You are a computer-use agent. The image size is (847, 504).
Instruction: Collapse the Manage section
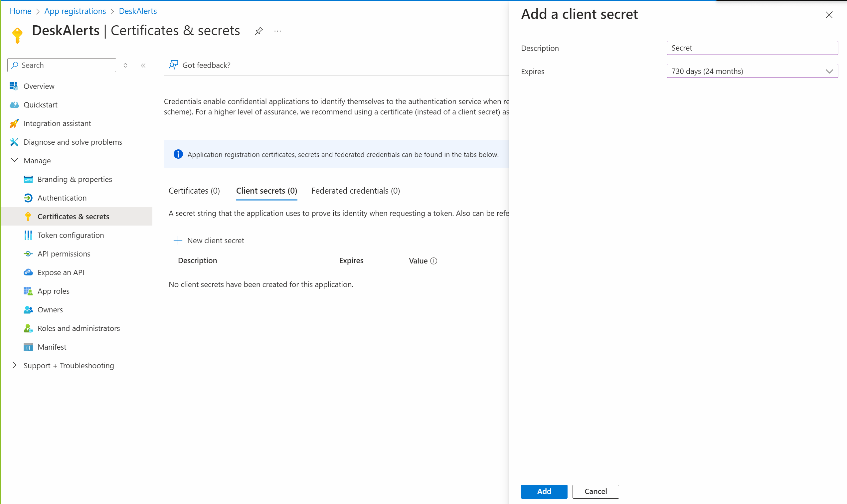[15, 160]
